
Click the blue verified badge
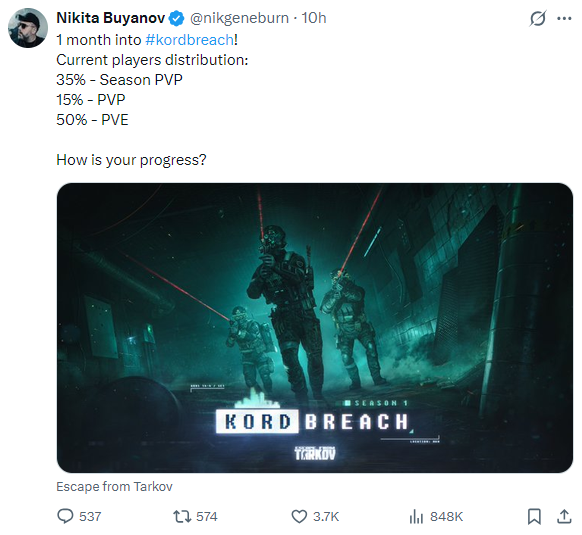pyautogui.click(x=177, y=18)
